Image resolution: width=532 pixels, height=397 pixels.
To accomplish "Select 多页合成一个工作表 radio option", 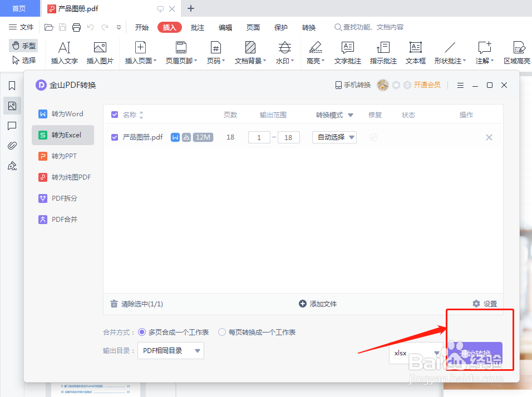I will (174, 333).
